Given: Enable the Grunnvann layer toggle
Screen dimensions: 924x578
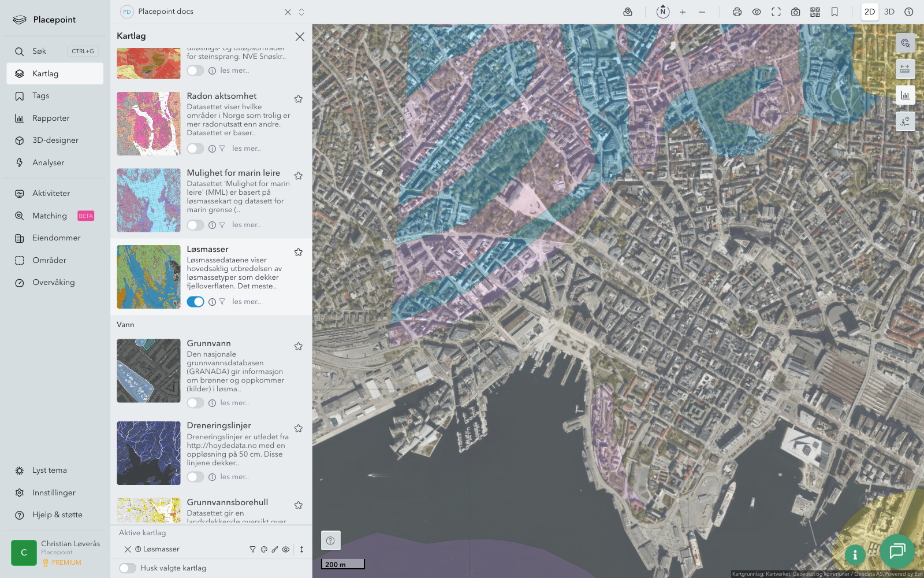Looking at the screenshot, I should 195,403.
